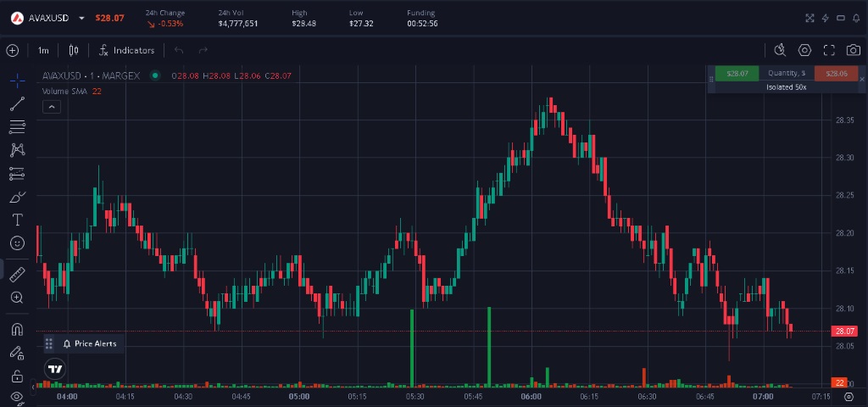Click the green $28.07 buy button
The height and width of the screenshot is (407, 868).
737,74
